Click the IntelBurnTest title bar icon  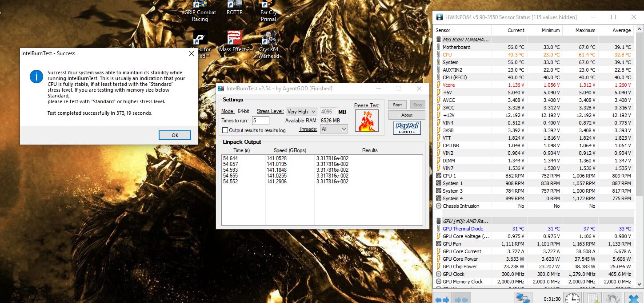tap(221, 89)
